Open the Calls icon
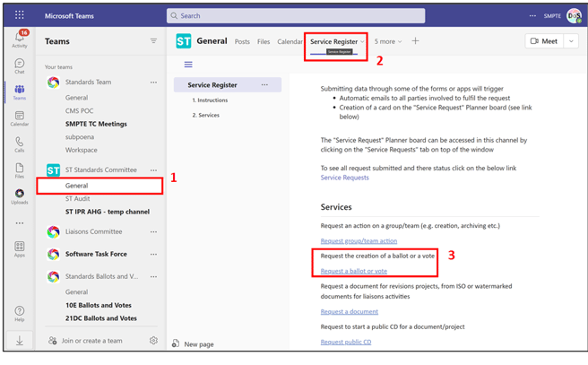 coord(19,144)
